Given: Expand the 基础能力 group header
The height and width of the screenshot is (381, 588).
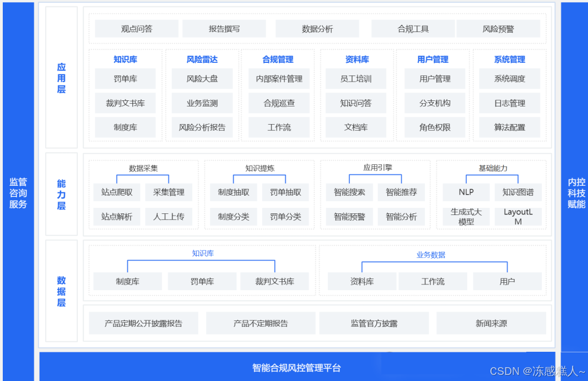Looking at the screenshot, I should [492, 169].
